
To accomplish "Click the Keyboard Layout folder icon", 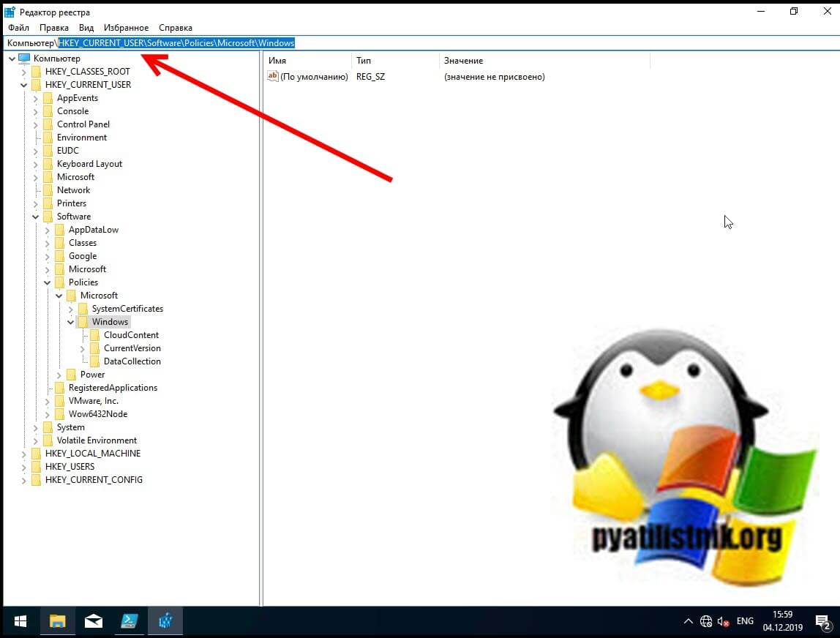I will [x=48, y=164].
